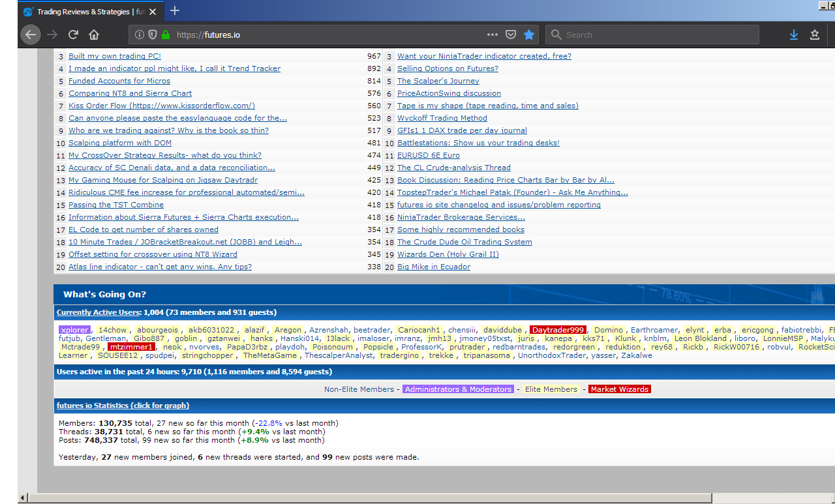Open Want your NinjaTrader indicator created, free?
835x504 pixels.
point(484,56)
